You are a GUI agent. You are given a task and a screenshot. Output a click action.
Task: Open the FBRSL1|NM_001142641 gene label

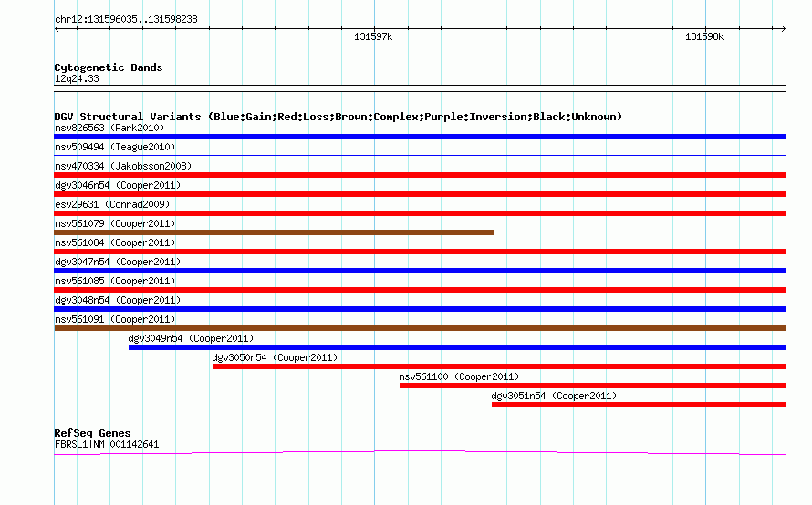(107, 444)
